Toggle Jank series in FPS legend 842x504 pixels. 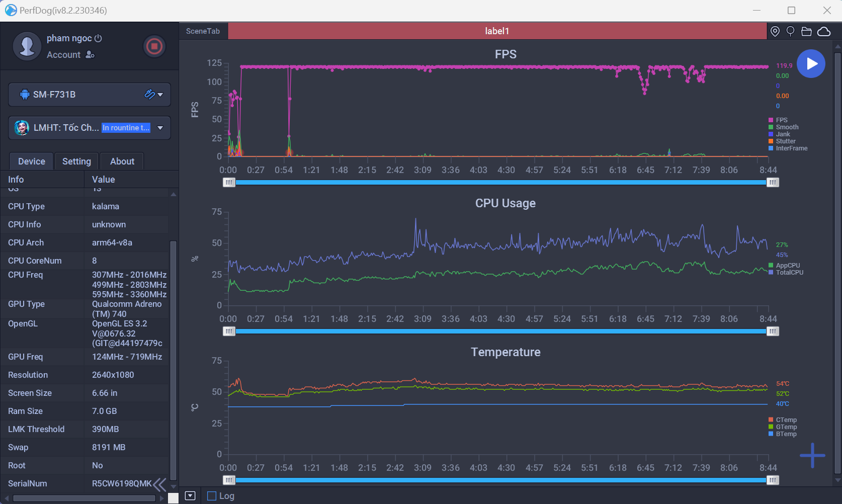tap(779, 134)
